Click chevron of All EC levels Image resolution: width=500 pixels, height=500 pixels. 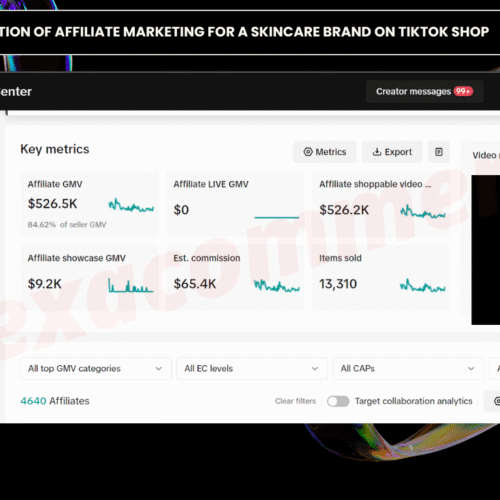coord(315,369)
